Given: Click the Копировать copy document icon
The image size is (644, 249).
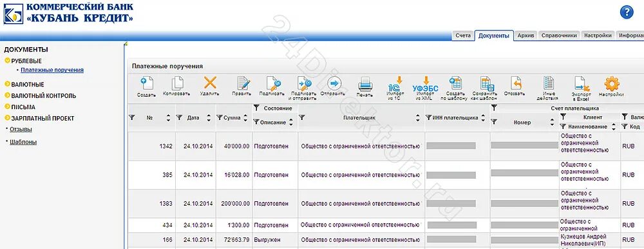Looking at the screenshot, I should [x=177, y=84].
